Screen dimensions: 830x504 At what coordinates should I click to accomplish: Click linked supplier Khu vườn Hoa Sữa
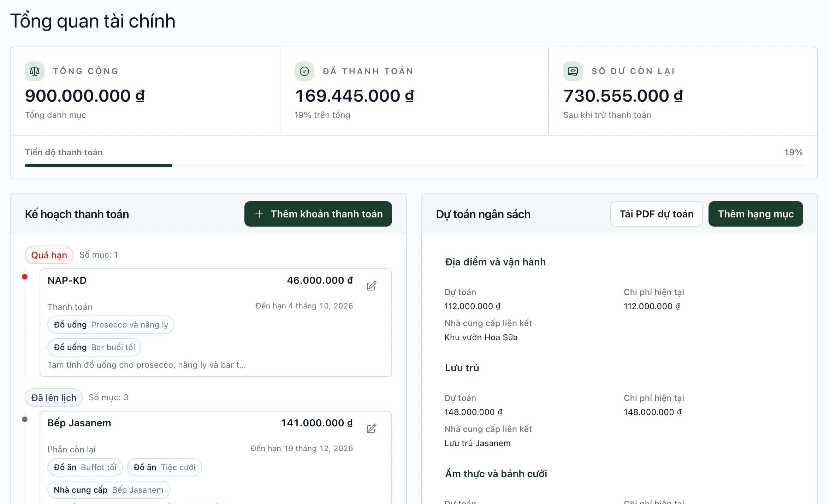point(481,337)
